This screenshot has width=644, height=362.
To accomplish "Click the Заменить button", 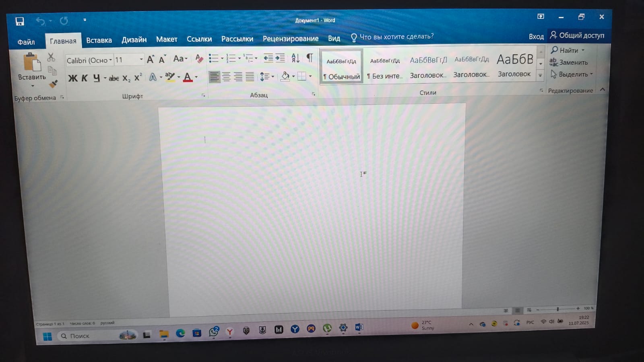I will point(569,62).
